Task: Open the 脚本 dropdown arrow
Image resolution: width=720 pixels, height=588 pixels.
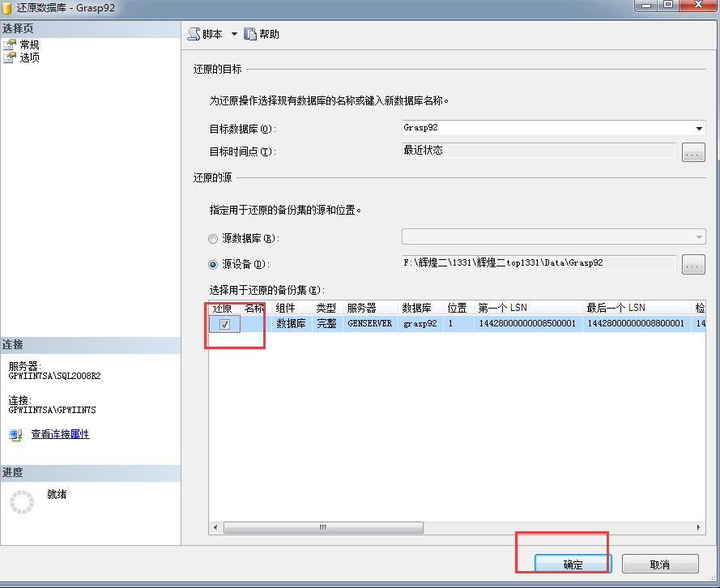Action: (x=234, y=34)
